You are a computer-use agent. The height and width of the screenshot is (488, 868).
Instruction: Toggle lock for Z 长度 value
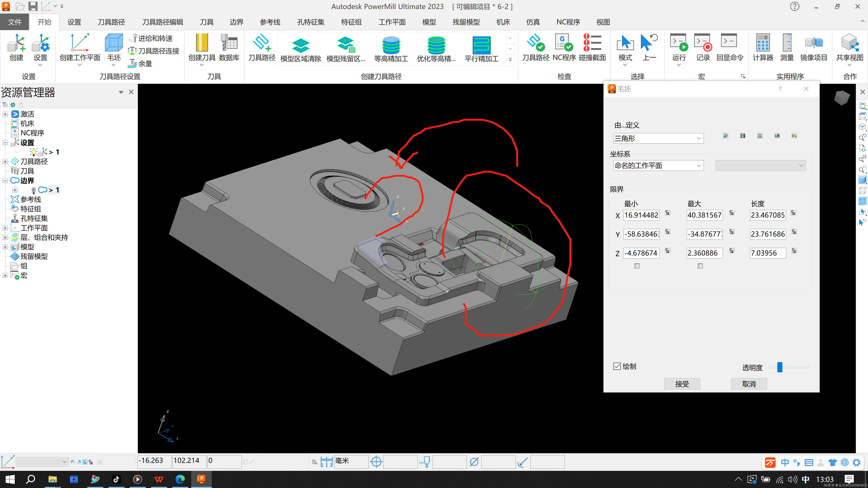(794, 251)
